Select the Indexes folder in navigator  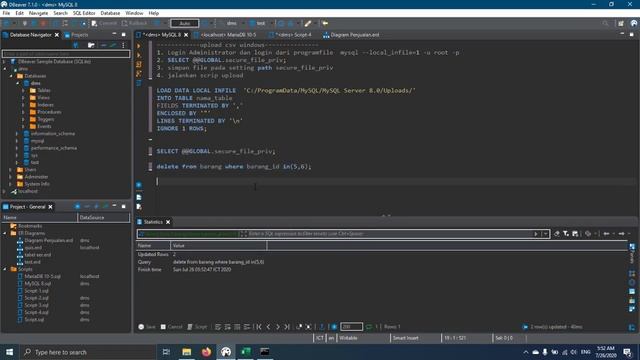point(45,105)
